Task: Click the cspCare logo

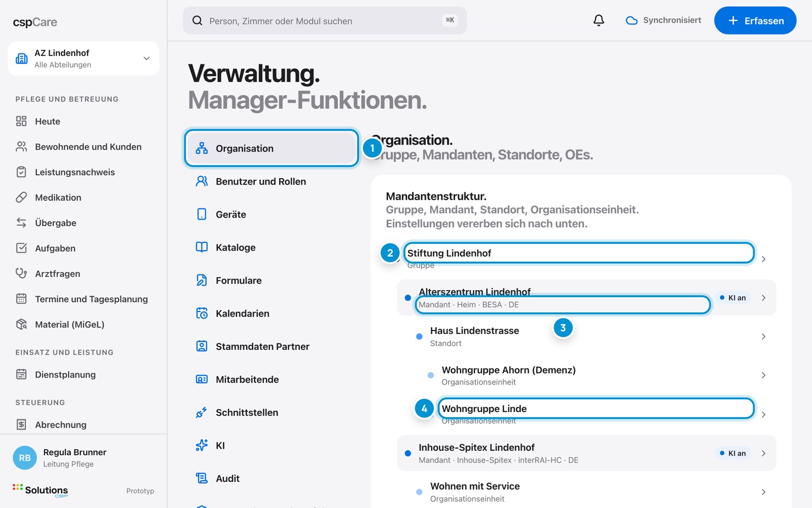Action: [35, 22]
